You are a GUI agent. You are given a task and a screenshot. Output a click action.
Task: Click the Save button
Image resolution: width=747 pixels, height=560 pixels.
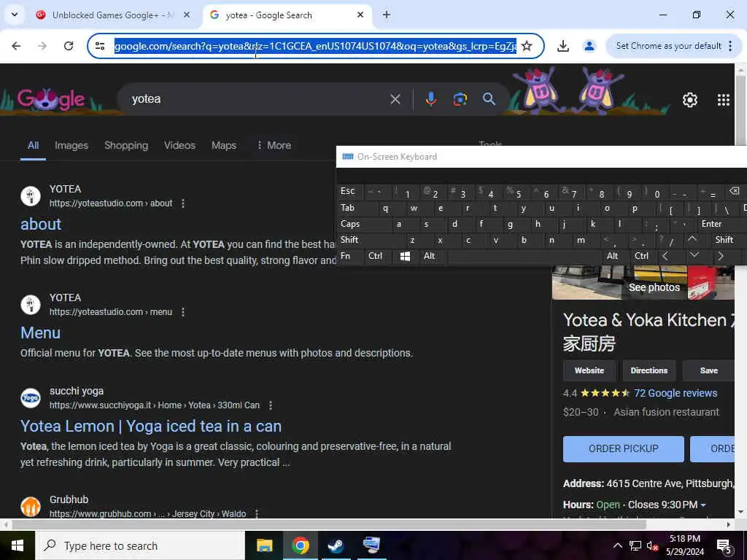(x=708, y=370)
